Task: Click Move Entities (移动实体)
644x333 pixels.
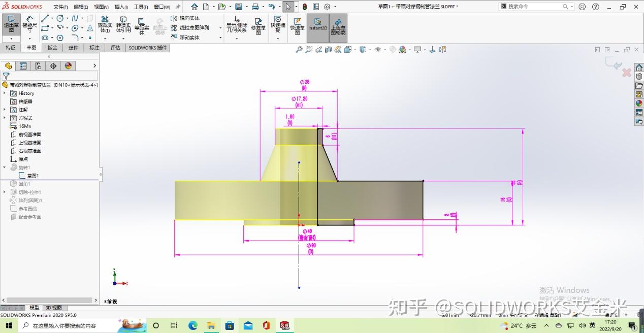Action: click(x=185, y=38)
